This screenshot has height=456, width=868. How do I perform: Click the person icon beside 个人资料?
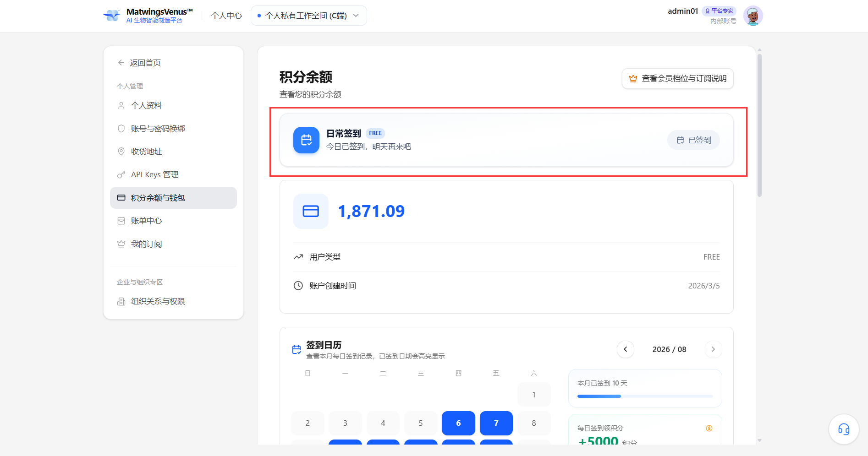click(x=121, y=105)
